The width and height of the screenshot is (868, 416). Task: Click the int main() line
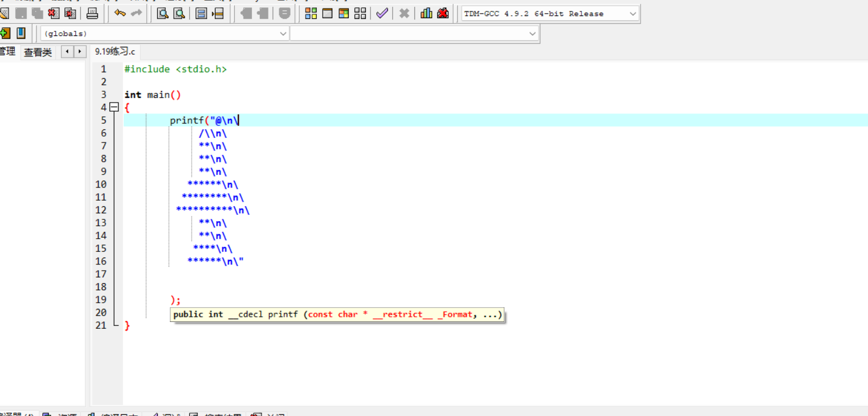153,95
